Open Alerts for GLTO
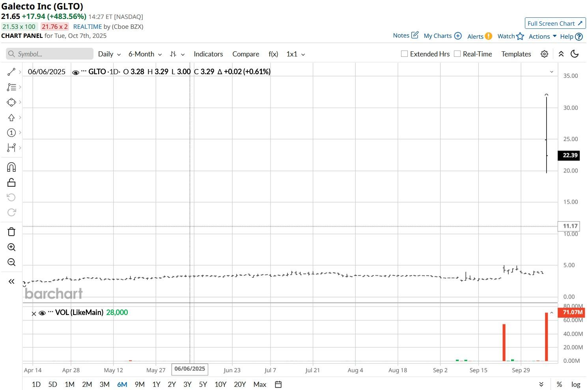588x390 pixels. coord(480,36)
